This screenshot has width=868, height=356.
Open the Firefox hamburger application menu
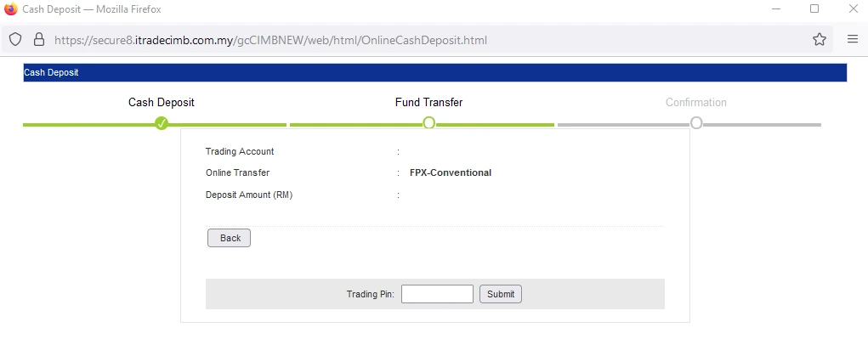(x=852, y=39)
